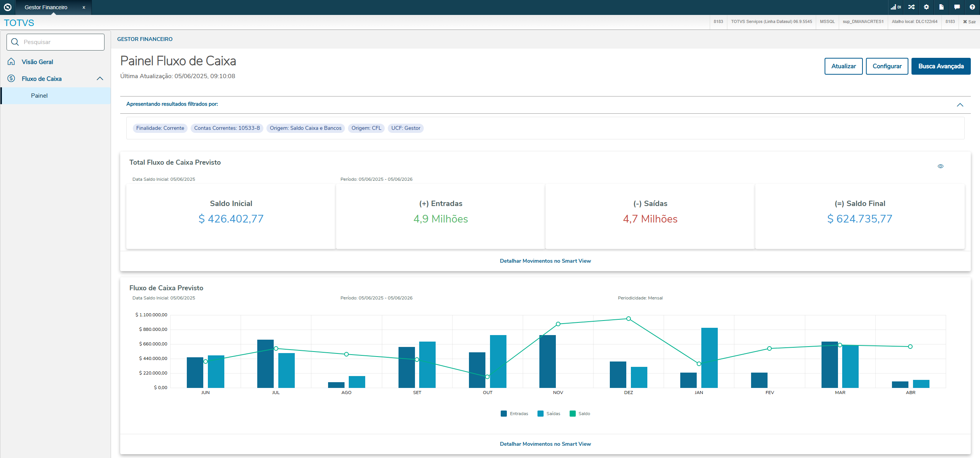
Task: Collapse the Fluxo de Caixa menu chevron
Action: click(100, 79)
